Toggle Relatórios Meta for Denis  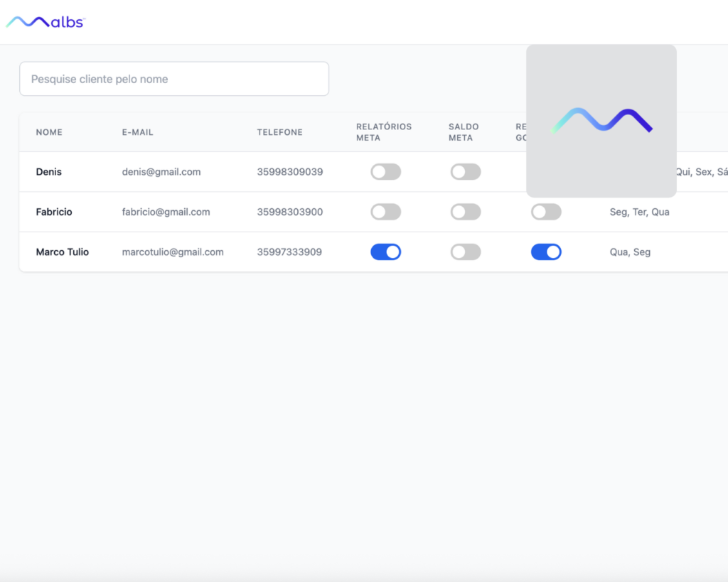pos(386,172)
